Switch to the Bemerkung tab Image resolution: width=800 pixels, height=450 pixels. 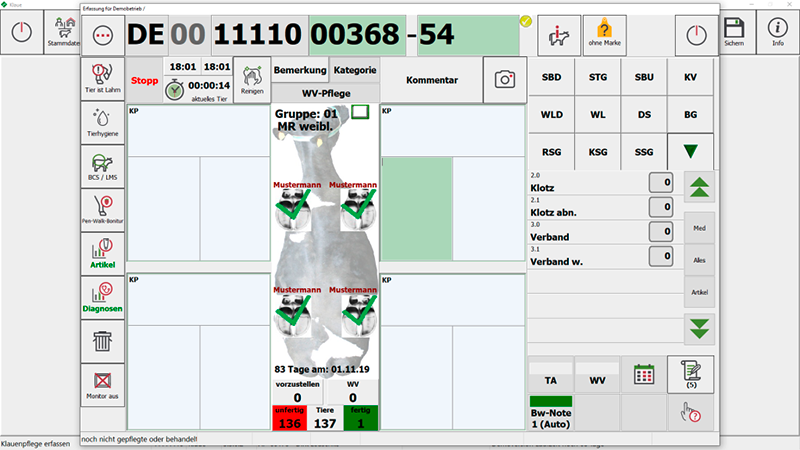tap(299, 70)
